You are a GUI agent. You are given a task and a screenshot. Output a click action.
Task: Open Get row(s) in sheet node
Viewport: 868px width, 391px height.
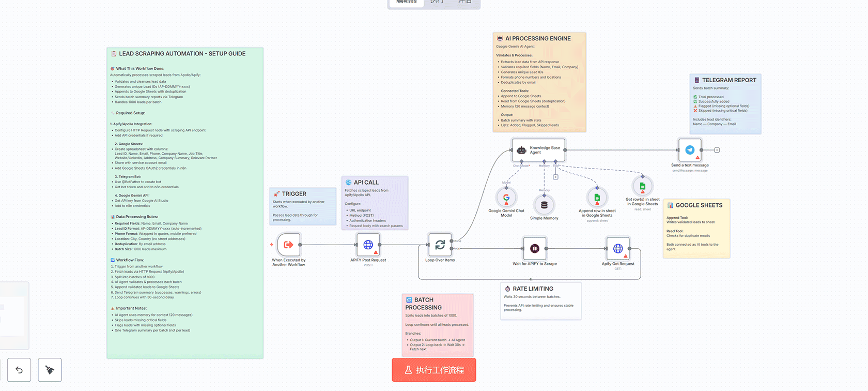tap(642, 186)
